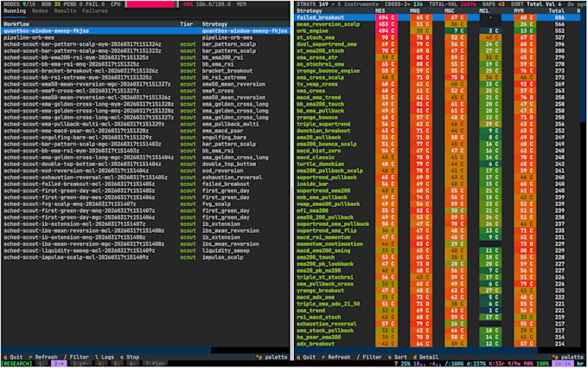Open the Nodes tab
Screen dimensions: 588x368
tap(40, 11)
